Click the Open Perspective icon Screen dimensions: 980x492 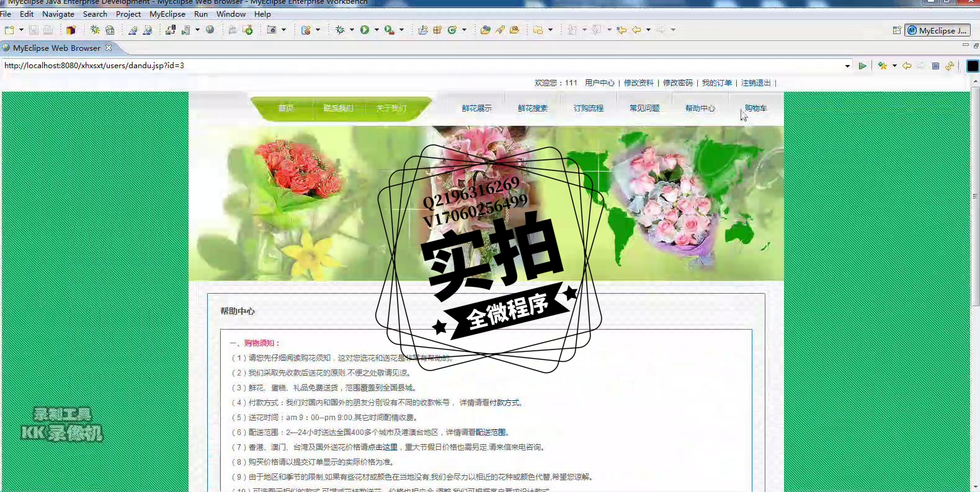click(897, 30)
